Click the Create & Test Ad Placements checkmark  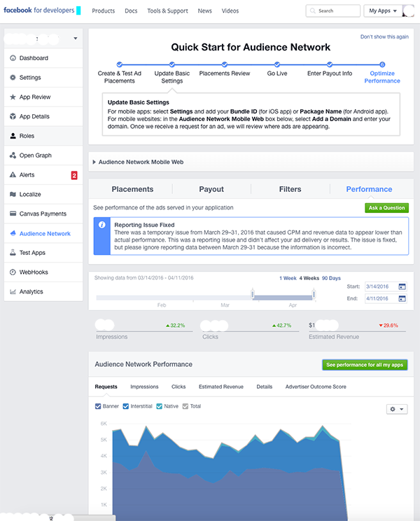point(120,64)
